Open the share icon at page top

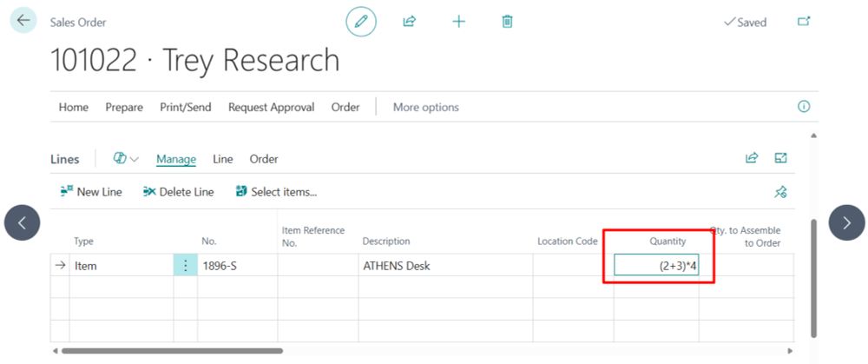pyautogui.click(x=409, y=22)
